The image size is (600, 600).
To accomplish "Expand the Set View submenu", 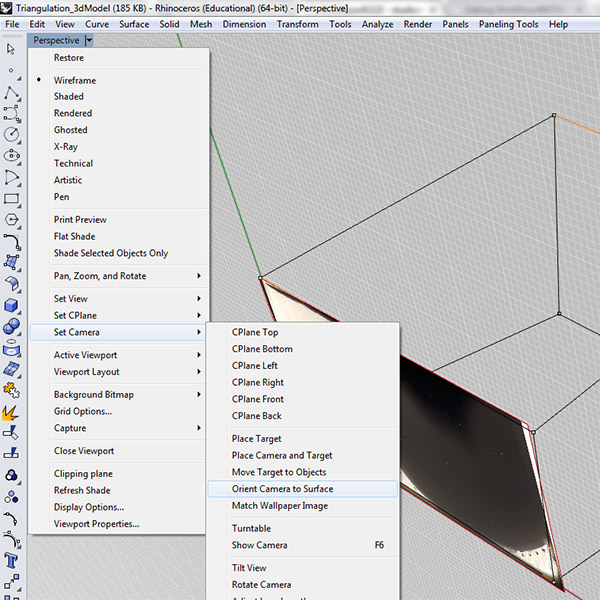I will pos(119,298).
